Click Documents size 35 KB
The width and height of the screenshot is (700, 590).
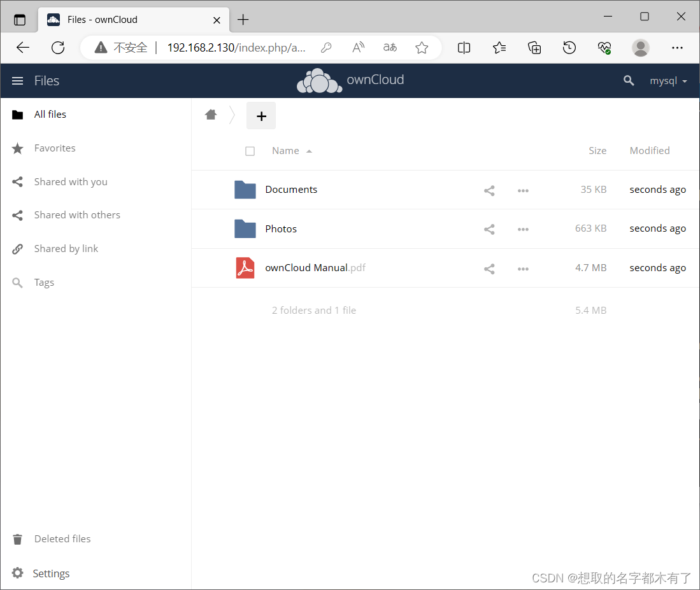pyautogui.click(x=593, y=190)
